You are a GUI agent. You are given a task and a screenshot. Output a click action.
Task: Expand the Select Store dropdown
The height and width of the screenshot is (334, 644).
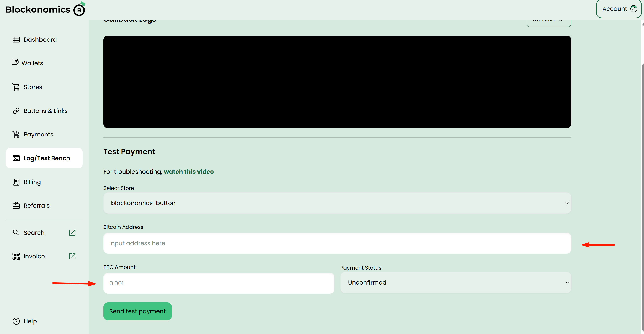337,203
